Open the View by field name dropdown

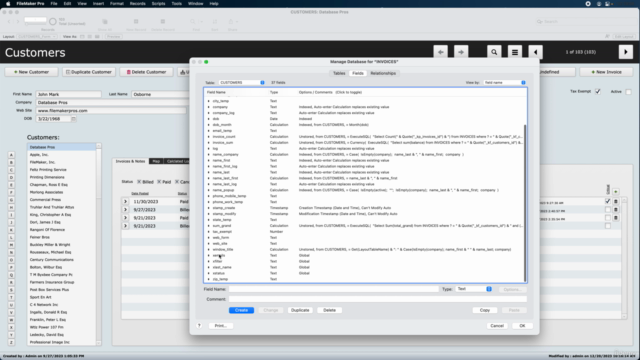tap(504, 82)
